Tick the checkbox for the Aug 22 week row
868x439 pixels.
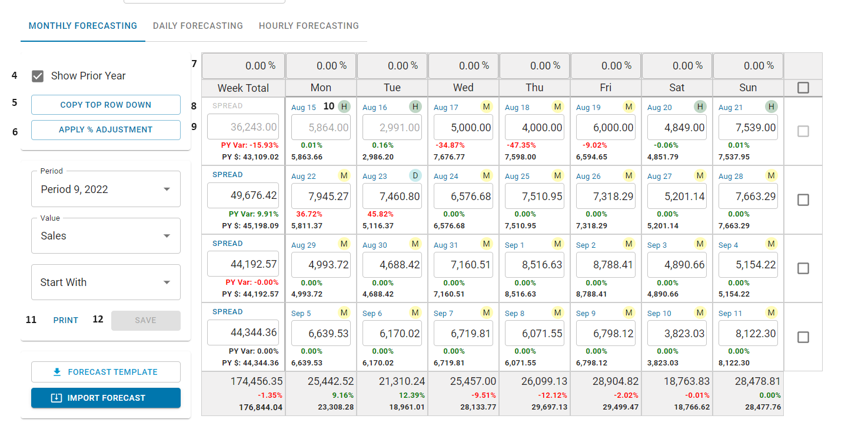[x=803, y=200]
